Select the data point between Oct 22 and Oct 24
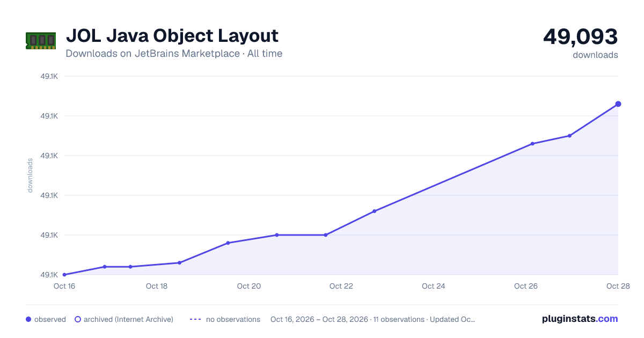Screen dimensions: 644x338 tap(374, 211)
